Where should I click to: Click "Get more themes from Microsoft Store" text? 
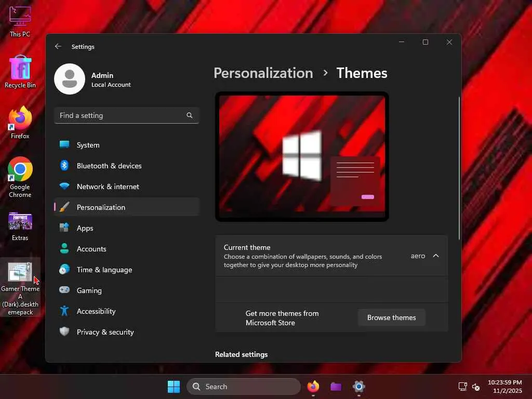point(282,318)
